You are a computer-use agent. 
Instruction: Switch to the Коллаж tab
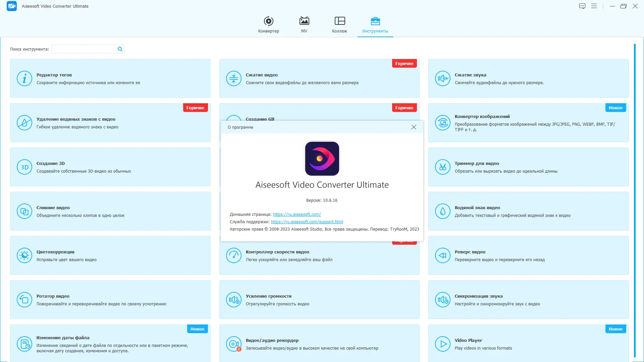pos(339,25)
